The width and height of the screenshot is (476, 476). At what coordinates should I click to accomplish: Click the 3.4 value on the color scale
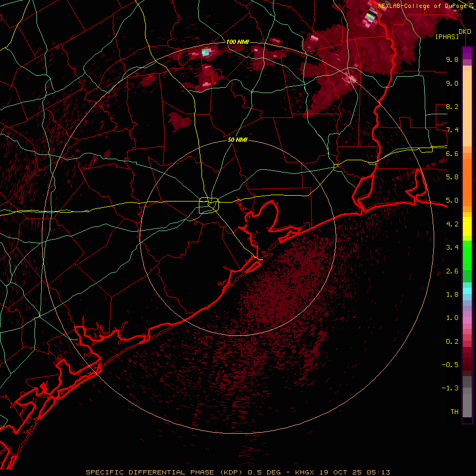[452, 248]
